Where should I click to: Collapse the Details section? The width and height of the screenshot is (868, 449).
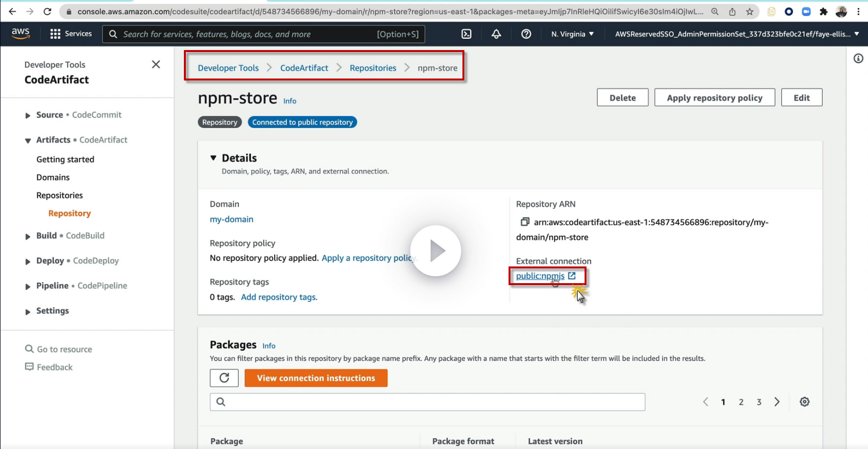click(213, 158)
